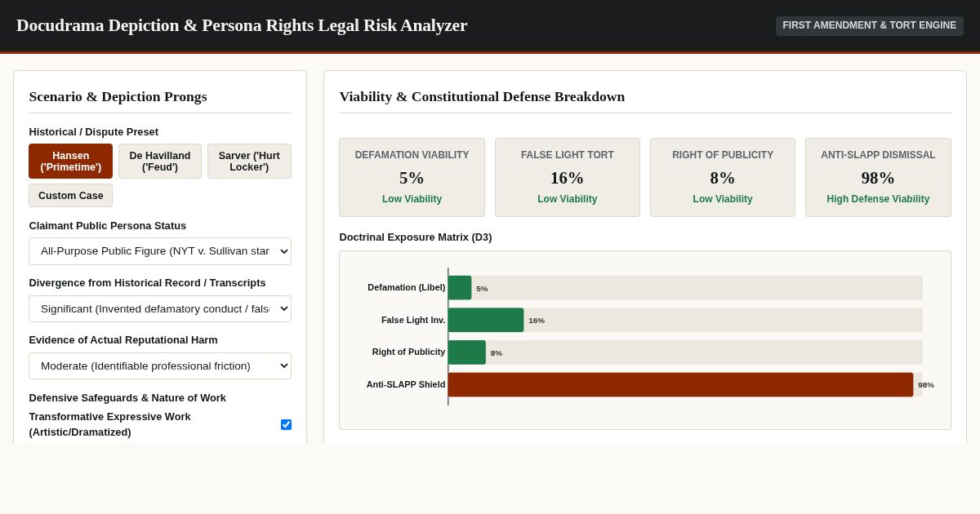This screenshot has width=980, height=514.
Task: Click the Docudrama Depiction Analyzer page title
Action: (x=242, y=25)
